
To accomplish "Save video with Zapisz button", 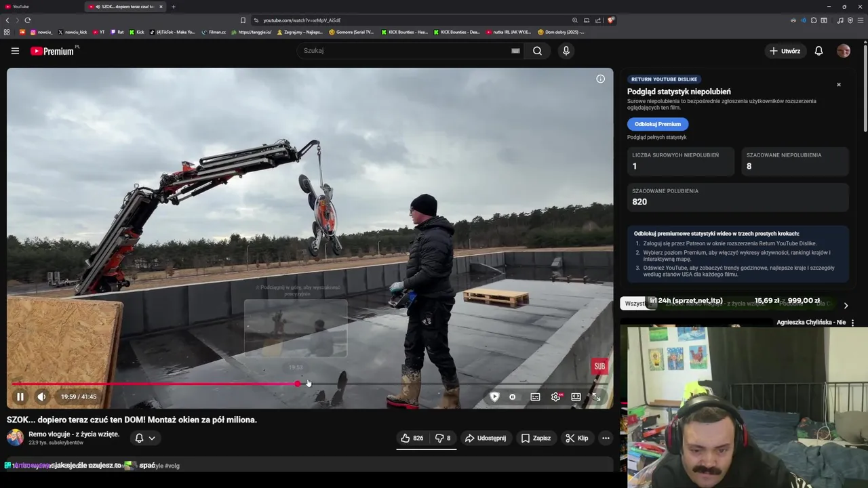I will click(536, 439).
